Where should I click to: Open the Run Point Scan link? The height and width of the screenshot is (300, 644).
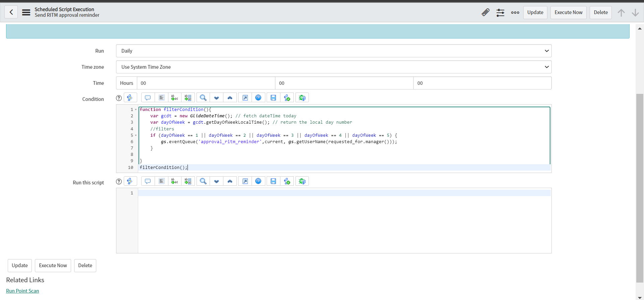tap(22, 291)
